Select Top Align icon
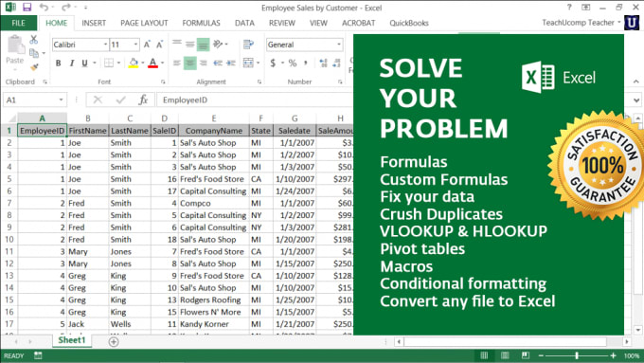644x363 pixels. (177, 44)
